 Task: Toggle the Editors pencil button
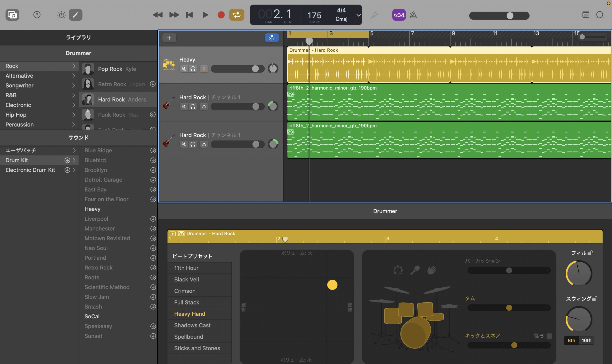tap(76, 15)
